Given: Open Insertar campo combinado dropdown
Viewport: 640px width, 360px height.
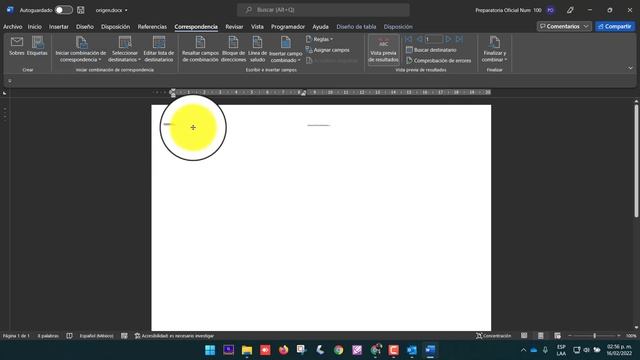Looking at the screenshot, I should tap(286, 49).
